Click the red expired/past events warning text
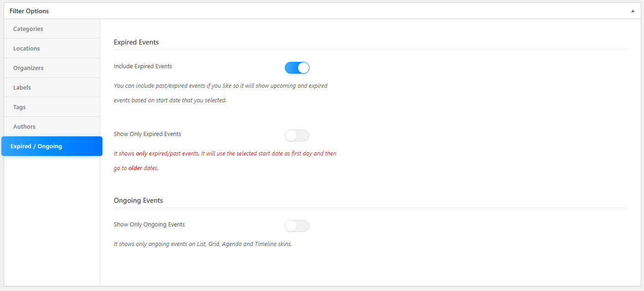This screenshot has height=291, width=644. (x=225, y=161)
